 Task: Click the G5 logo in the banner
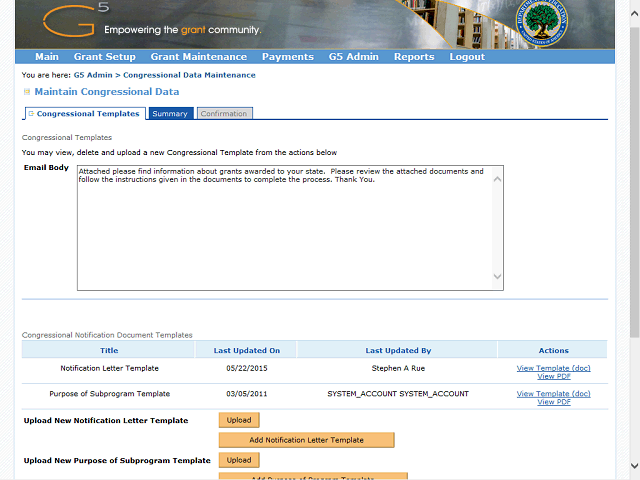coord(76,20)
